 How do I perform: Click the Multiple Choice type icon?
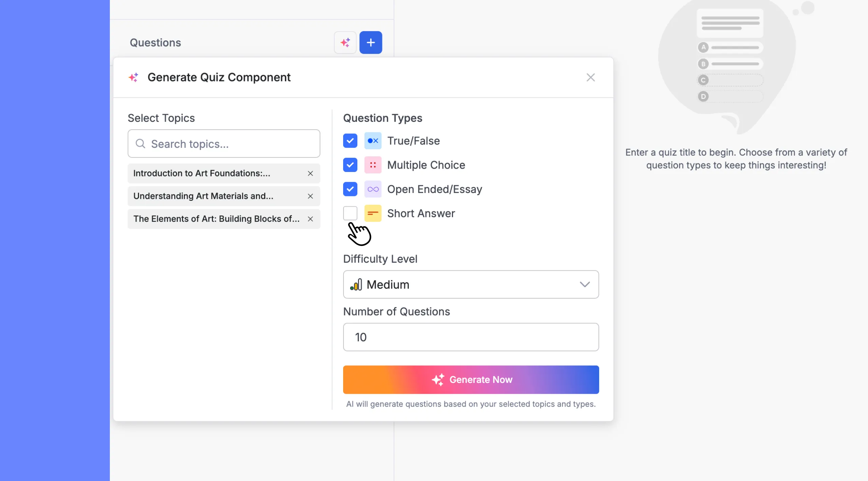coord(373,165)
